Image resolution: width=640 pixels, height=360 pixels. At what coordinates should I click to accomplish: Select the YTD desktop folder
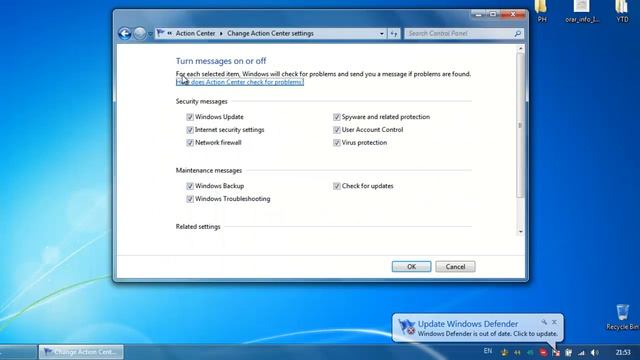622,11
